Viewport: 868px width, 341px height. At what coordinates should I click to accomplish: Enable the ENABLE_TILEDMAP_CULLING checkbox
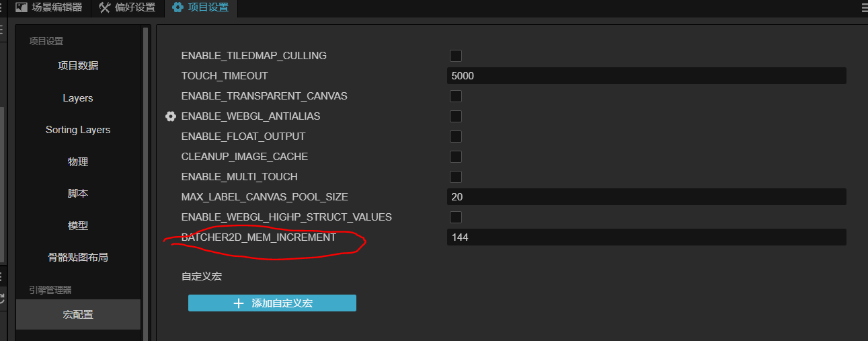click(456, 56)
